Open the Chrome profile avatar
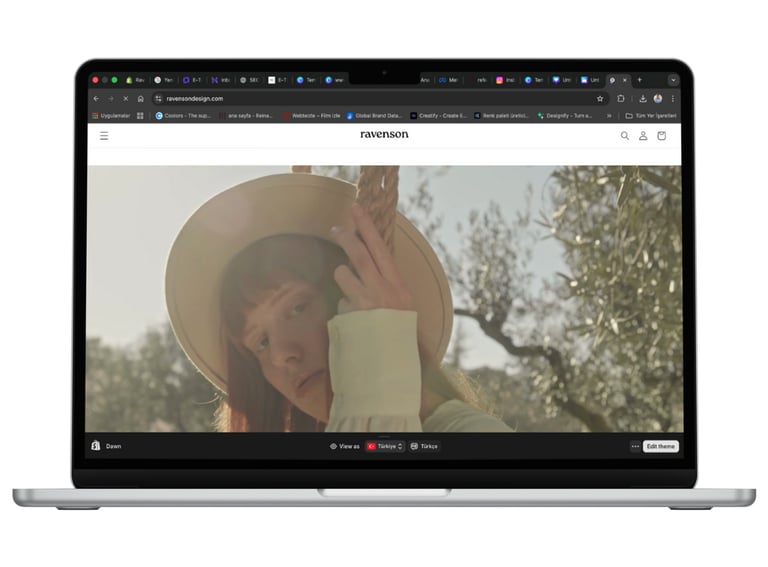This screenshot has height=567, width=768. point(658,98)
